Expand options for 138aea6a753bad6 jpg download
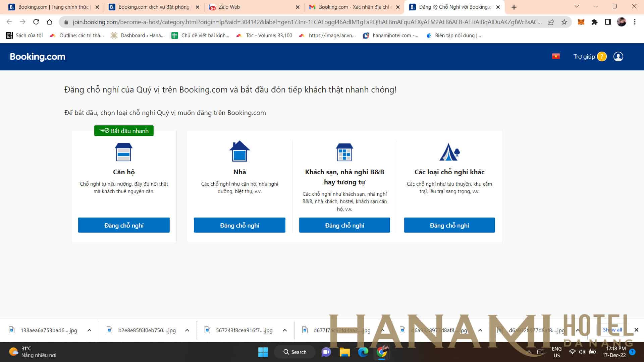This screenshot has height=362, width=644. point(90,330)
